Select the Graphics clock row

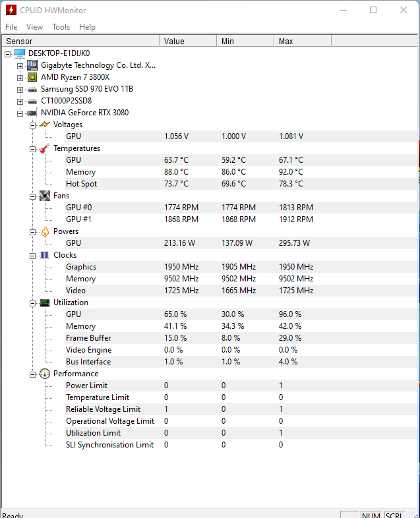[x=241, y=267]
